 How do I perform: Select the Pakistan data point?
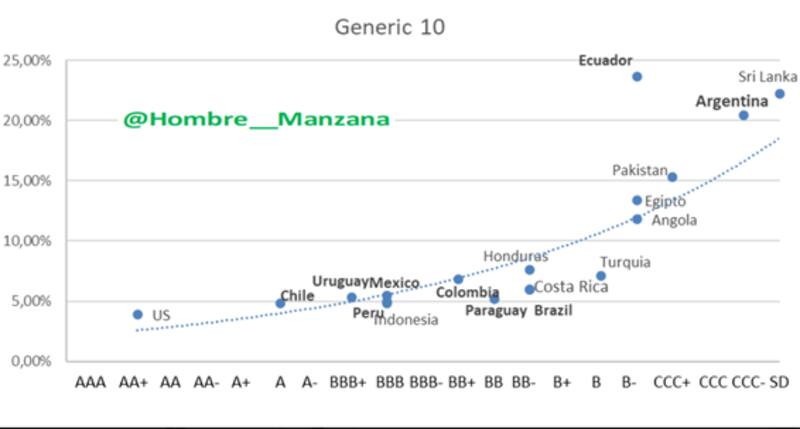pos(672,177)
